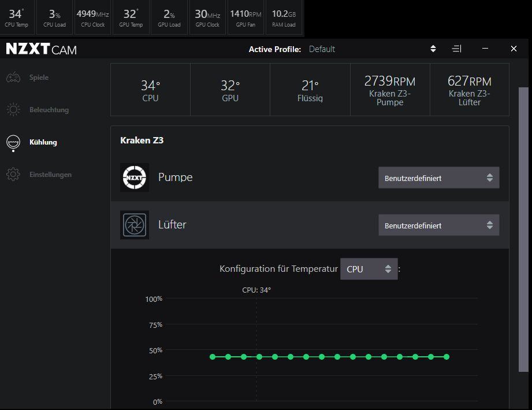The height and width of the screenshot is (410, 532).
Task: Click the GPU Load overlay widget
Action: point(169,18)
